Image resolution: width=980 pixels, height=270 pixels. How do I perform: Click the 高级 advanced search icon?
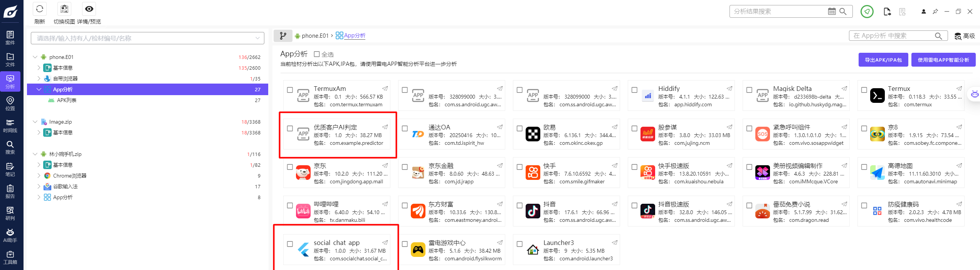pos(958,36)
